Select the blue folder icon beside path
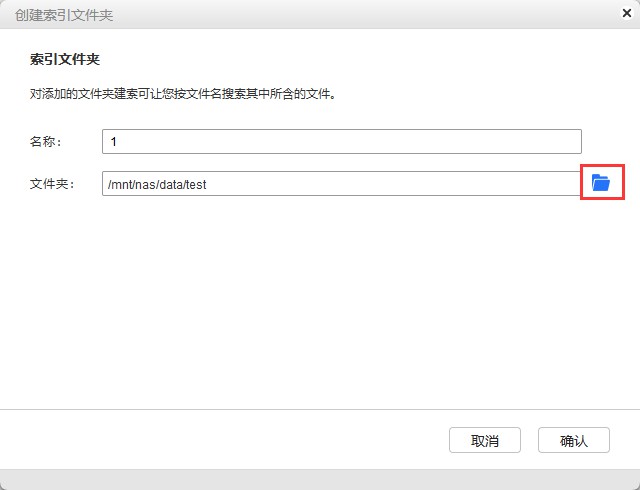Screen dimensions: 640x490 coord(601,183)
